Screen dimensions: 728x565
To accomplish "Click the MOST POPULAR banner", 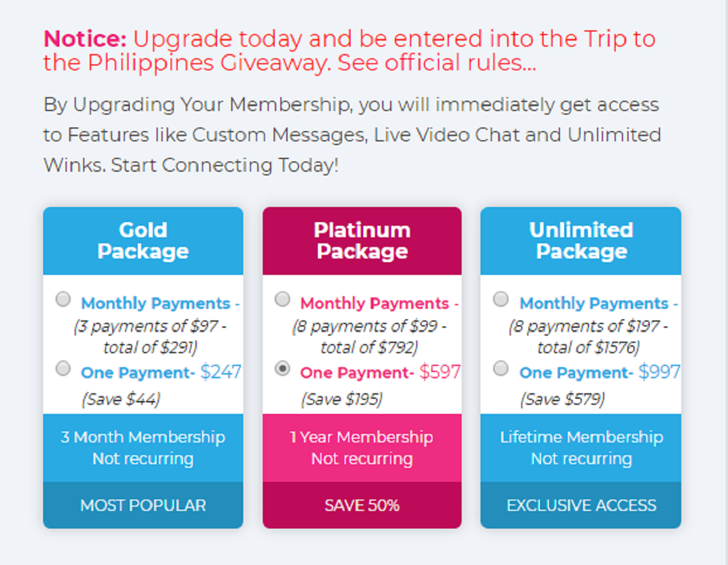I will (143, 505).
